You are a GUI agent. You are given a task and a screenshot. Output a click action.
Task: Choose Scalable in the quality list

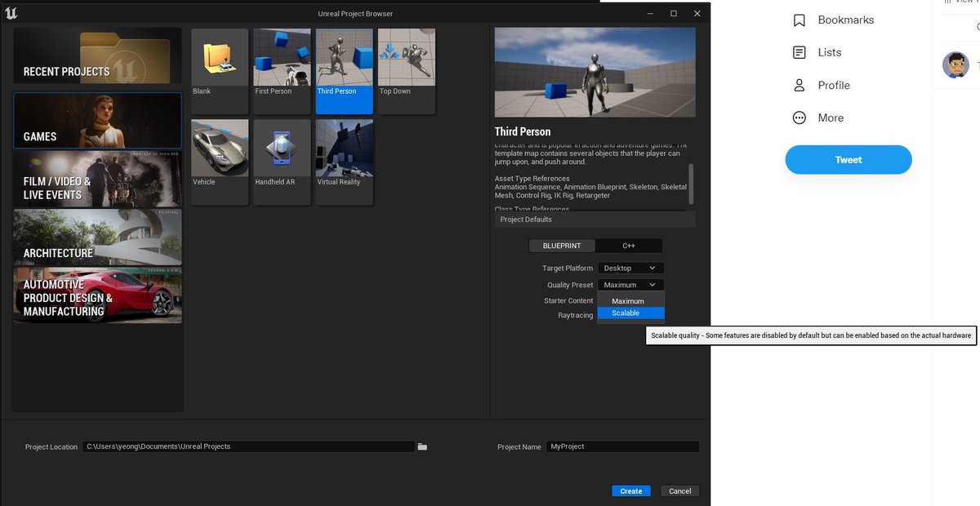[x=630, y=313]
